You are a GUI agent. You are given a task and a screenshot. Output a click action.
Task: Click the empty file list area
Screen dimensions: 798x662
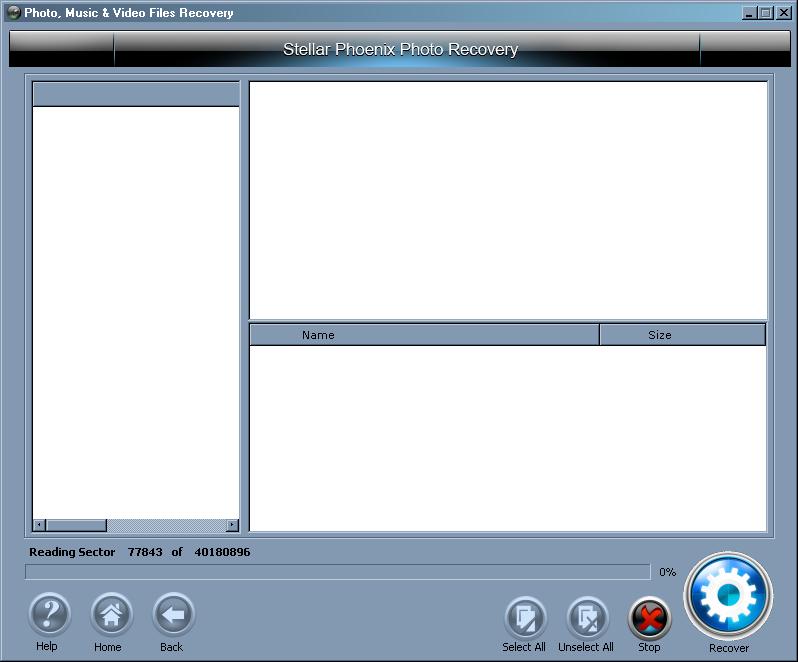point(508,438)
